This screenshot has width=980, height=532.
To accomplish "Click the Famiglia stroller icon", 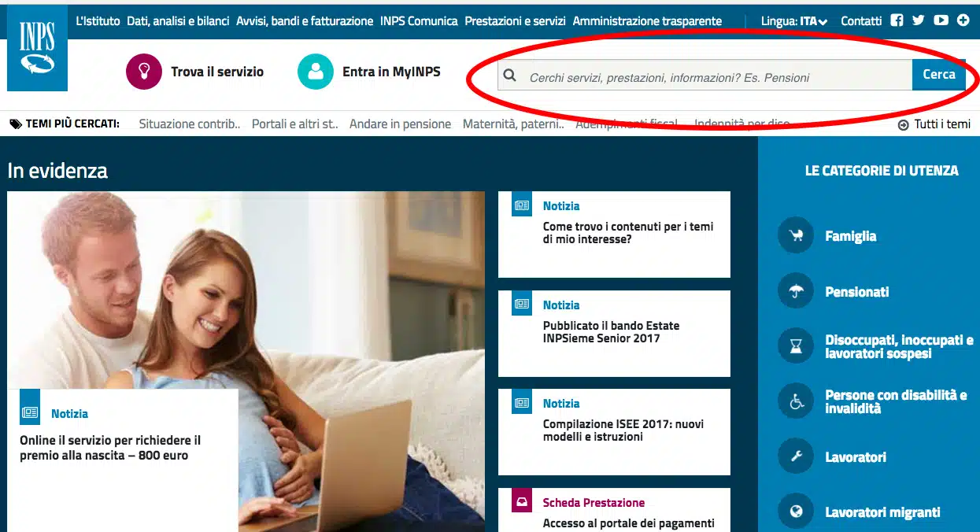I will tap(796, 235).
